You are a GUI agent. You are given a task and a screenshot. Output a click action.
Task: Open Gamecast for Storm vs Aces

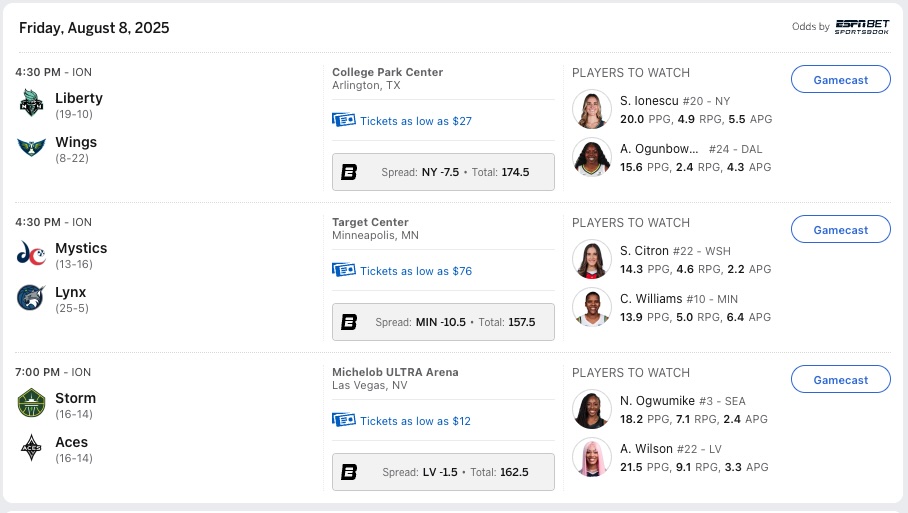[x=840, y=379]
